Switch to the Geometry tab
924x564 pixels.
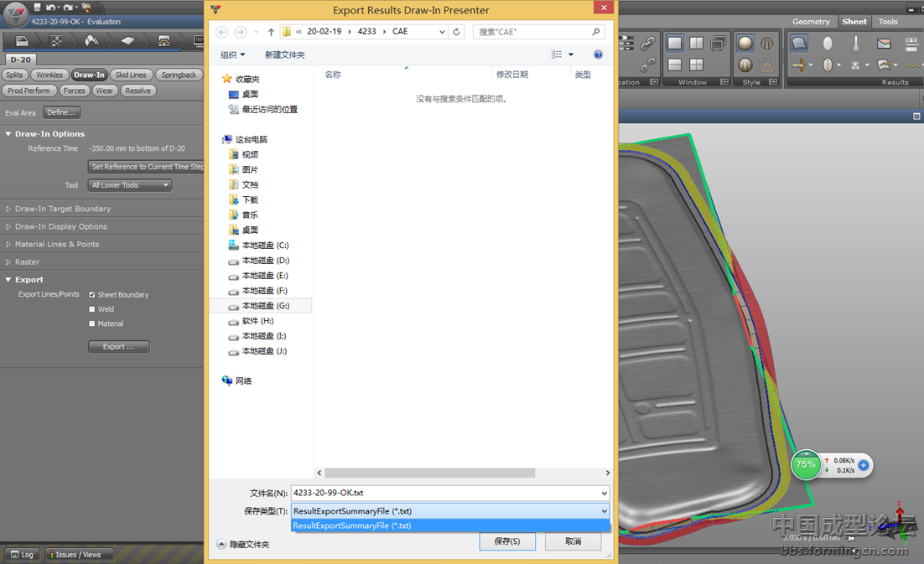click(810, 22)
